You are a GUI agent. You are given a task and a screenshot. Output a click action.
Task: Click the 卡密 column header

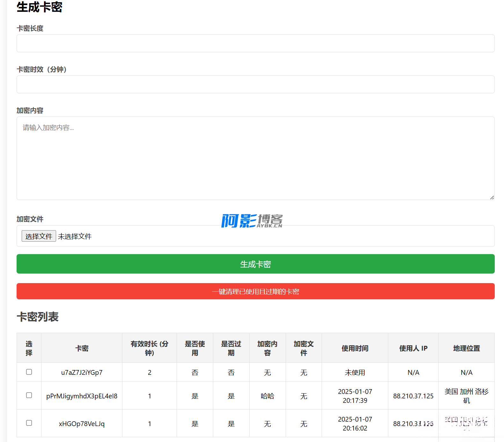tap(82, 348)
